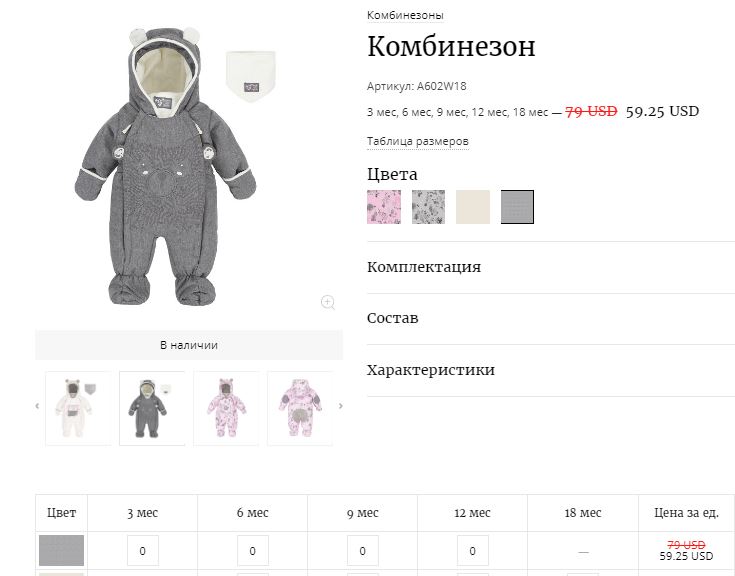Viewport: 735px width, 576px height.
Task: Click the right arrow of thumbnail carousel
Action: pos(340,406)
